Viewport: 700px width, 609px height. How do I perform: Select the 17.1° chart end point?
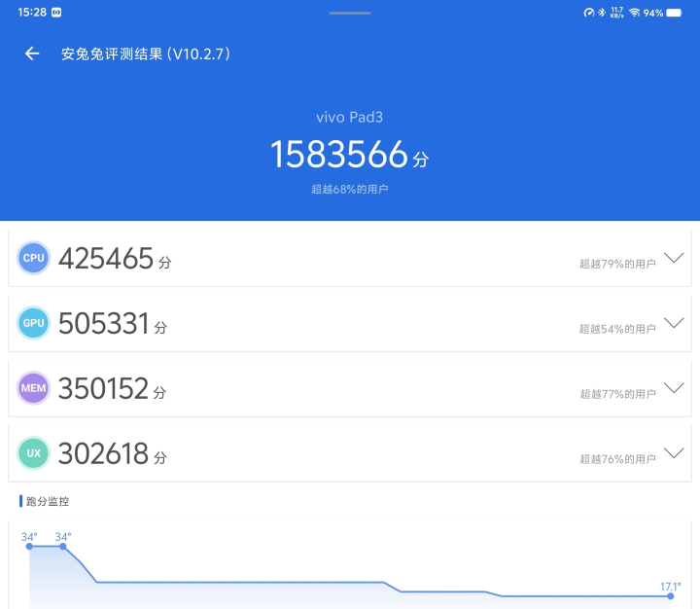click(x=671, y=596)
